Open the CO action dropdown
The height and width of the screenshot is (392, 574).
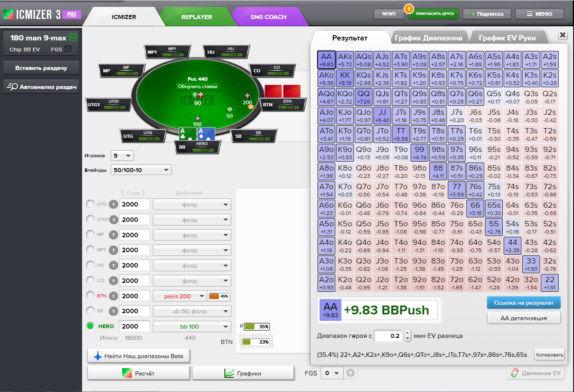click(x=192, y=281)
